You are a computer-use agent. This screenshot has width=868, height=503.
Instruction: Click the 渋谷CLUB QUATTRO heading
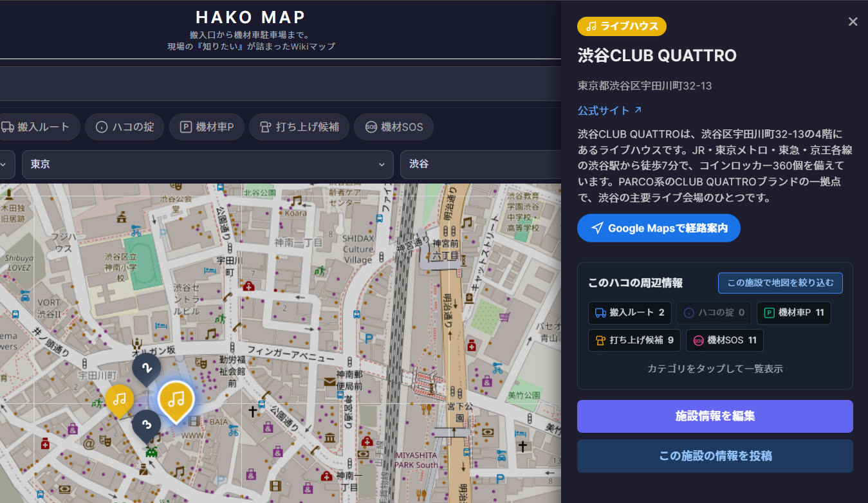pos(657,55)
